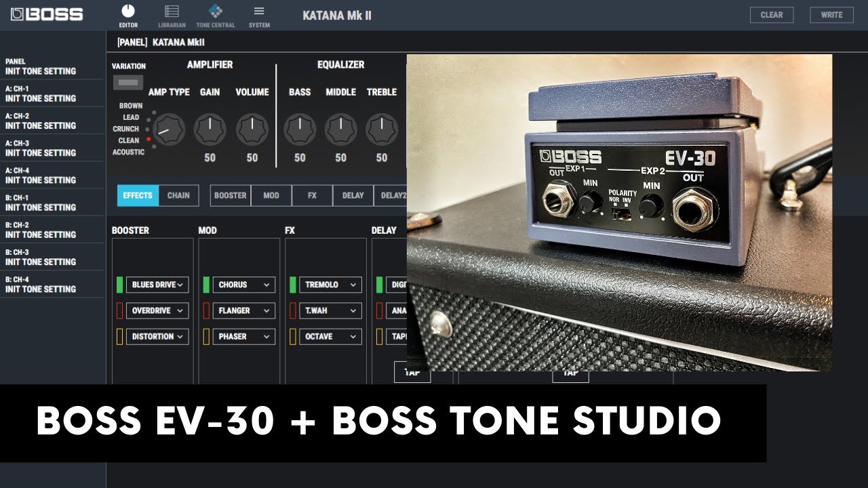This screenshot has width=868, height=488.
Task: Select the ACOUSTIC amp type
Action: [x=128, y=152]
